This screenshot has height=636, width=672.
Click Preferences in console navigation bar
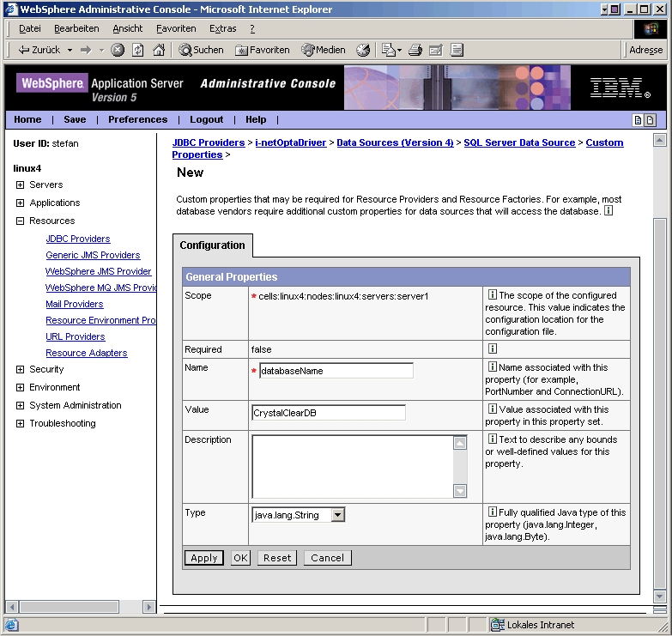137,119
